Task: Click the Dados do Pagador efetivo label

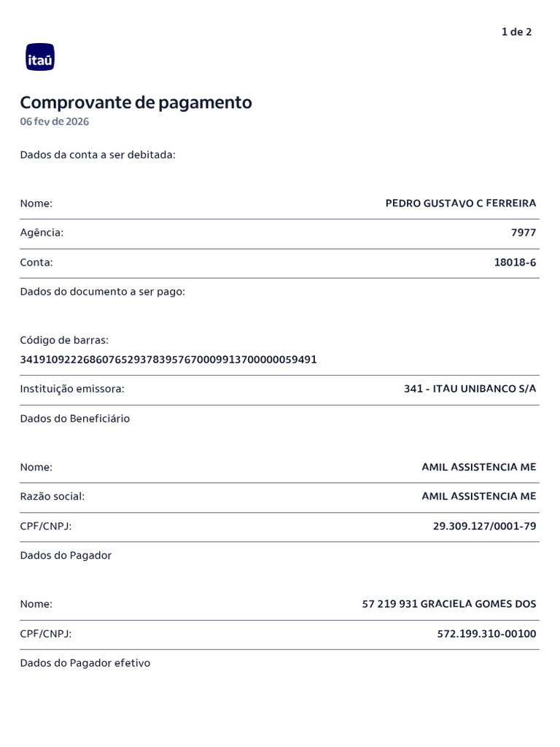Action: [85, 663]
